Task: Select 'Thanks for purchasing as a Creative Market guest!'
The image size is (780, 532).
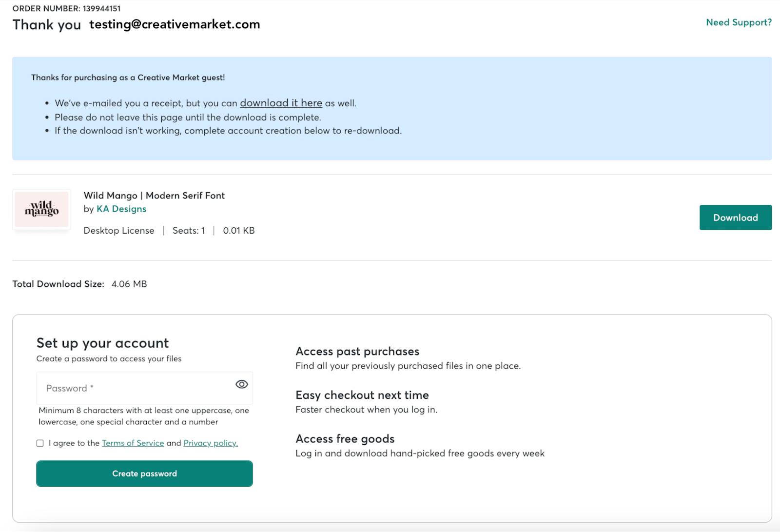Action: click(x=128, y=78)
